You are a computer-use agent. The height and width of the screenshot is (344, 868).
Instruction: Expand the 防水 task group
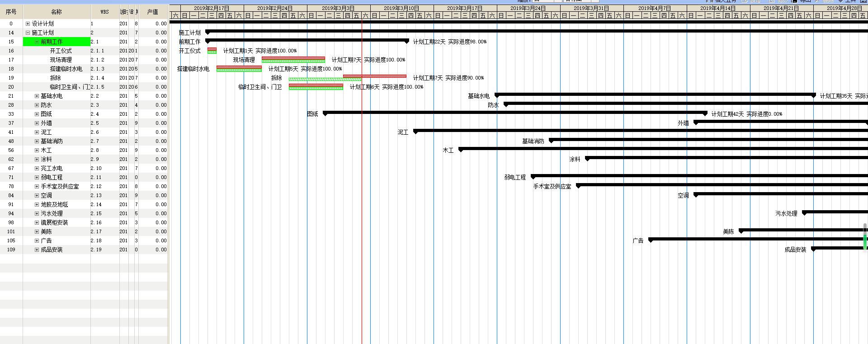pyautogui.click(x=37, y=105)
